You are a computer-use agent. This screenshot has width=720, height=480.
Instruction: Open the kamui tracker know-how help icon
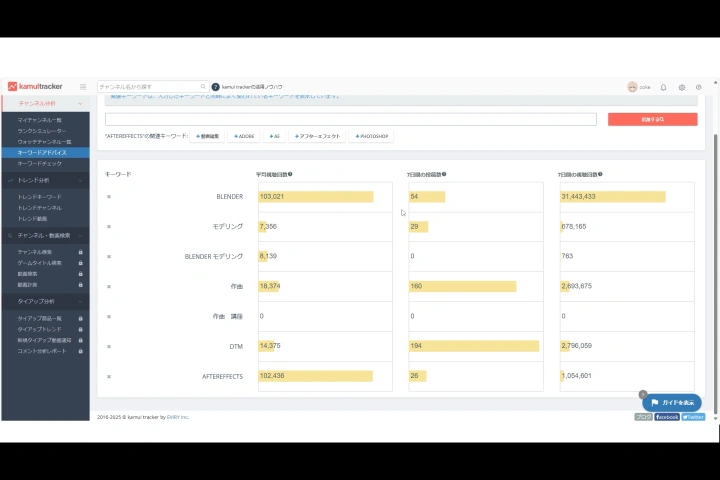[x=215, y=87]
